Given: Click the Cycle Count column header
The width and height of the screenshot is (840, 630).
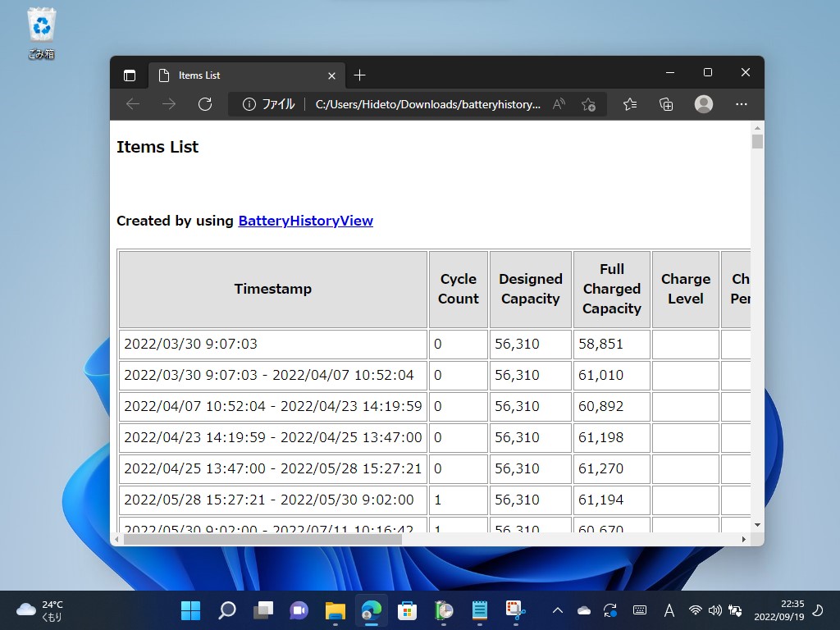Looking at the screenshot, I should pos(458,289).
